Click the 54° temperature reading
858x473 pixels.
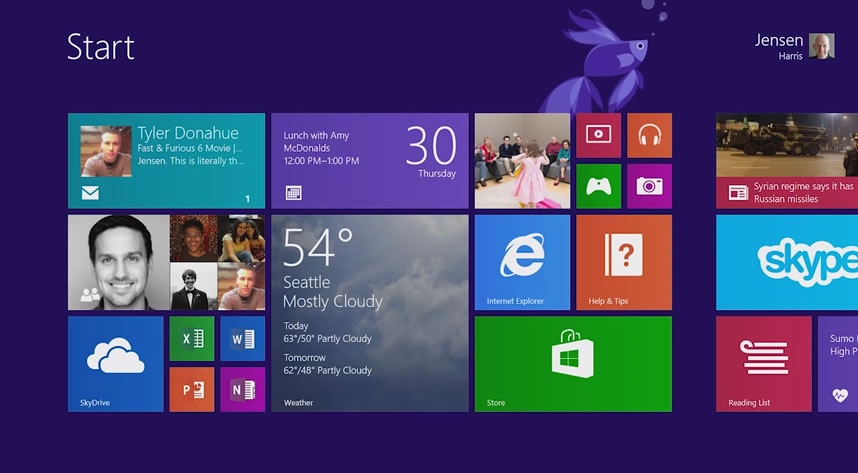tap(318, 247)
